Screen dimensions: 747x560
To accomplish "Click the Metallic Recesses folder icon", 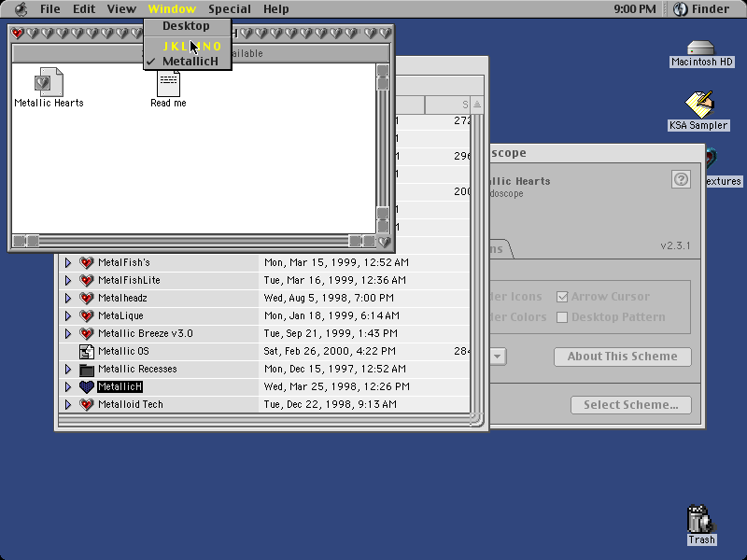I will (x=86, y=369).
